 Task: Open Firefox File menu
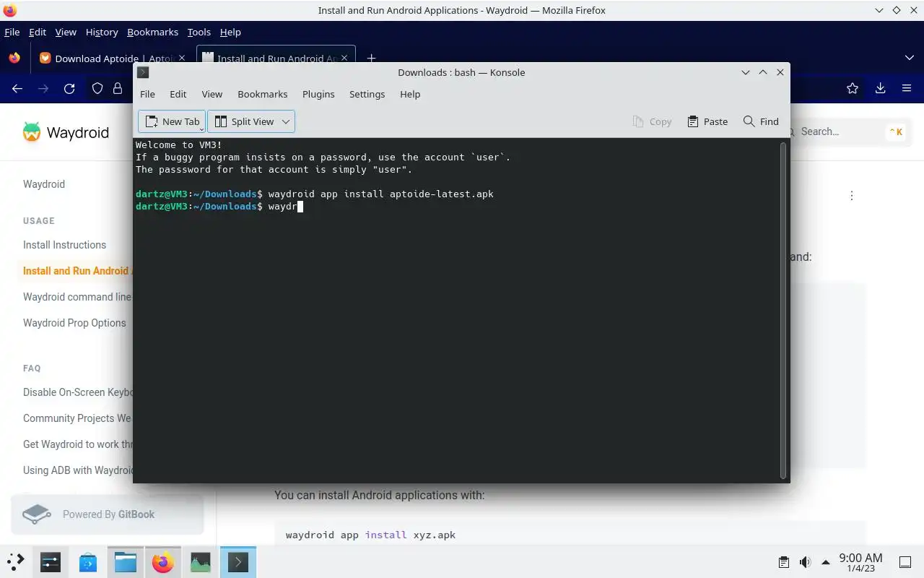(12, 32)
